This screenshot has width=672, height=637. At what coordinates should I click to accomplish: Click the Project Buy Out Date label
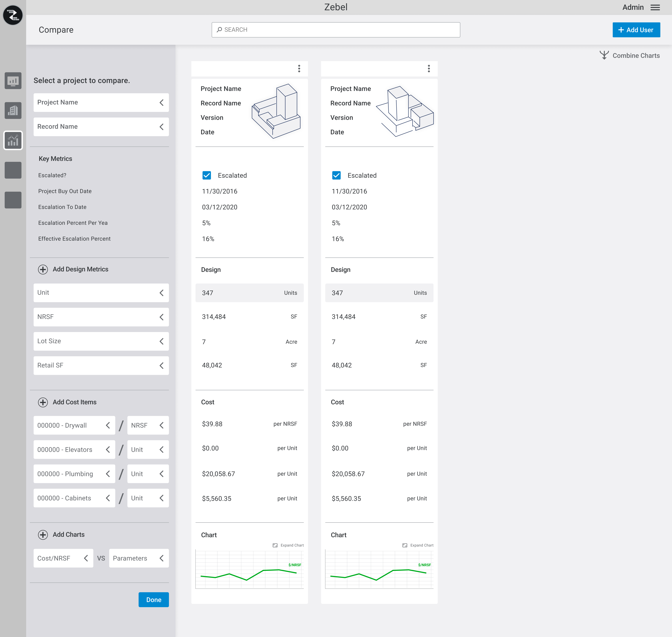pyautogui.click(x=65, y=191)
